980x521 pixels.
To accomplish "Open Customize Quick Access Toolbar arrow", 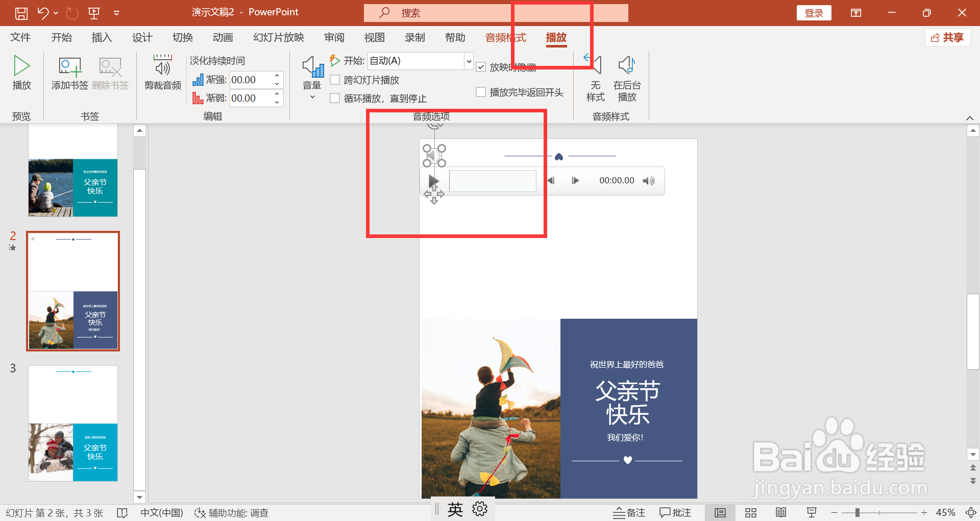I will pos(116,13).
